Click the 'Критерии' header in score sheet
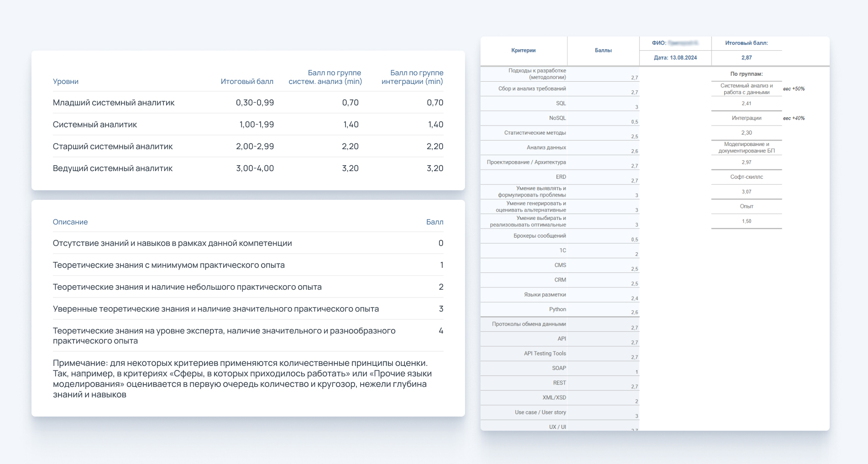Image resolution: width=868 pixels, height=464 pixels. click(523, 50)
